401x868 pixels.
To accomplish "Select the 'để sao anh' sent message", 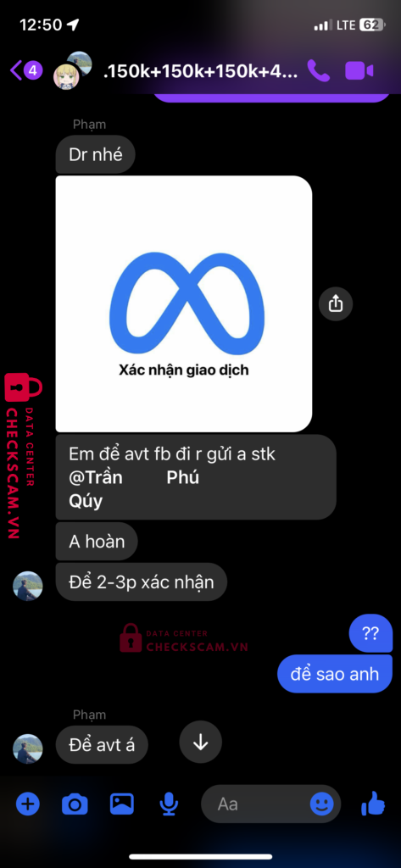I will tap(335, 674).
